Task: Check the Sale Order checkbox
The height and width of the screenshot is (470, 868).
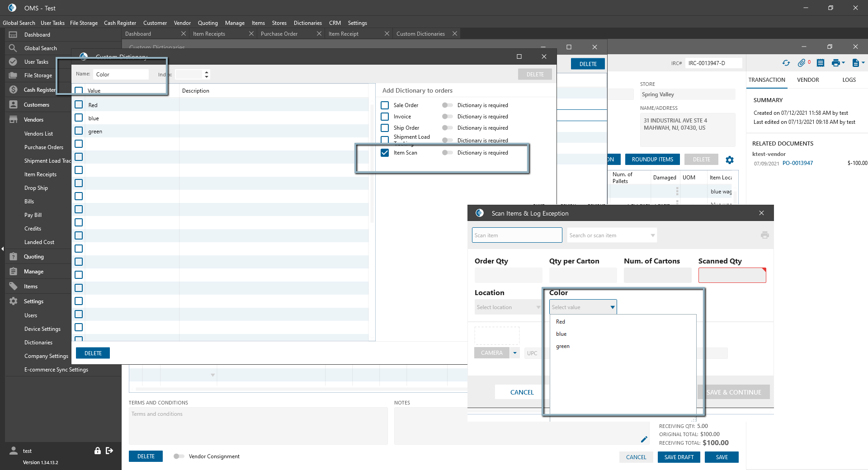Action: point(385,105)
